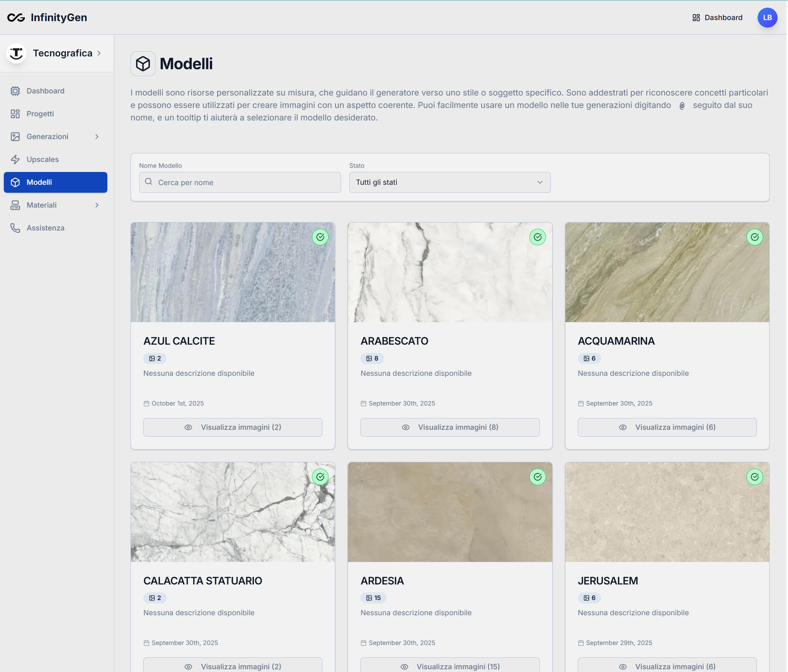Click the green status badge on JERUSALEM
The width and height of the screenshot is (788, 672).
(x=754, y=477)
